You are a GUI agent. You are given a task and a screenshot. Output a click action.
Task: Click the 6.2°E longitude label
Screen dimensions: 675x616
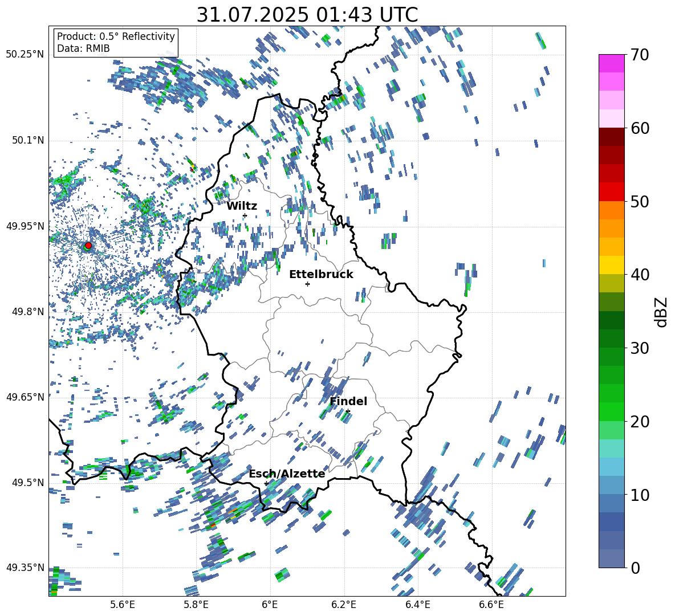pyautogui.click(x=344, y=605)
